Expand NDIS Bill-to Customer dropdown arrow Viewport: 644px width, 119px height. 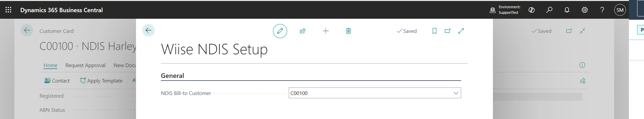coord(456,93)
